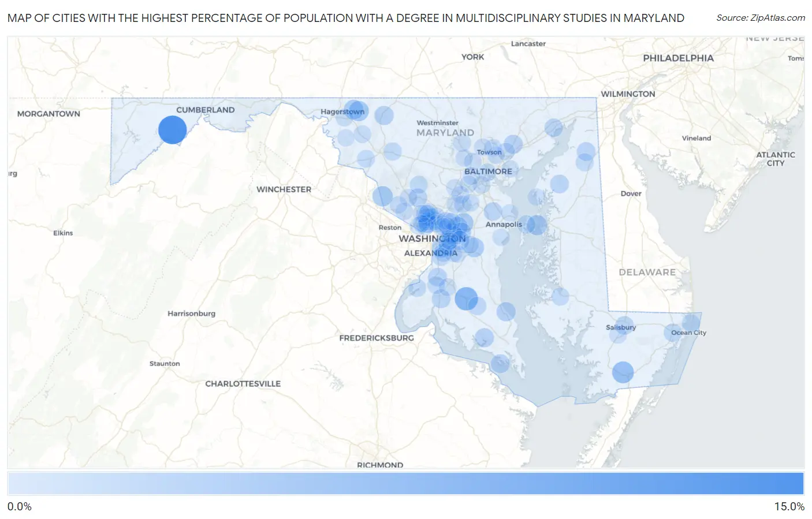Click the Elkins map label
Screen dimensions: 812x519
(63, 233)
